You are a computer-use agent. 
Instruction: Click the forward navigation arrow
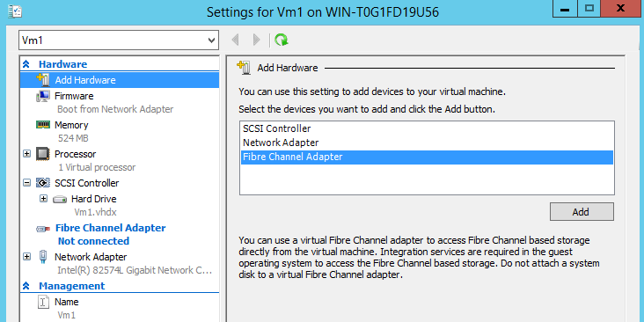tap(257, 40)
